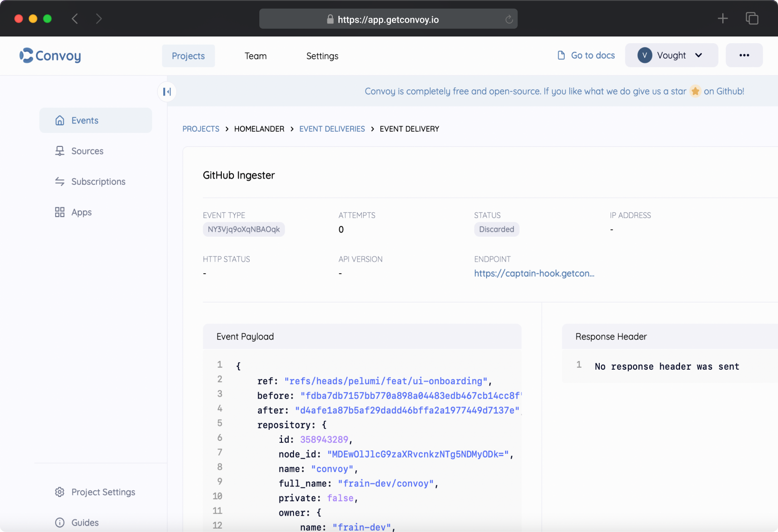Click the before commit hash value
The image size is (778, 532).
tap(411, 396)
